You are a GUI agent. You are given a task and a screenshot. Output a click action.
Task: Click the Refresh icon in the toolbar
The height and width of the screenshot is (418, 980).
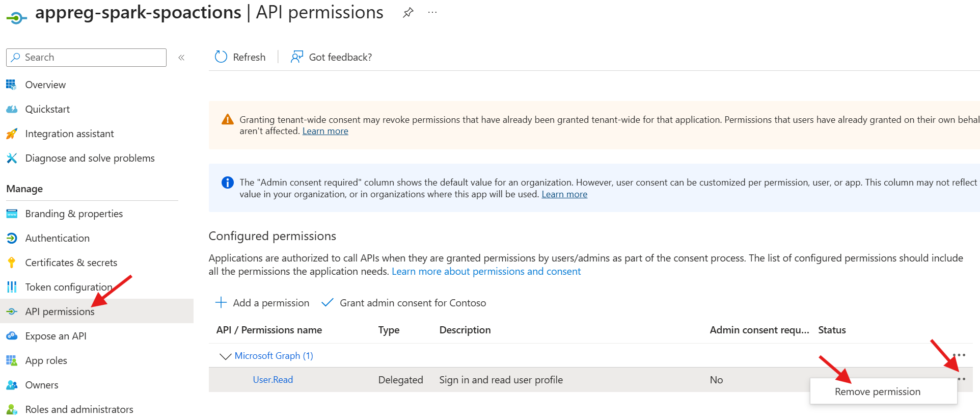coord(221,57)
